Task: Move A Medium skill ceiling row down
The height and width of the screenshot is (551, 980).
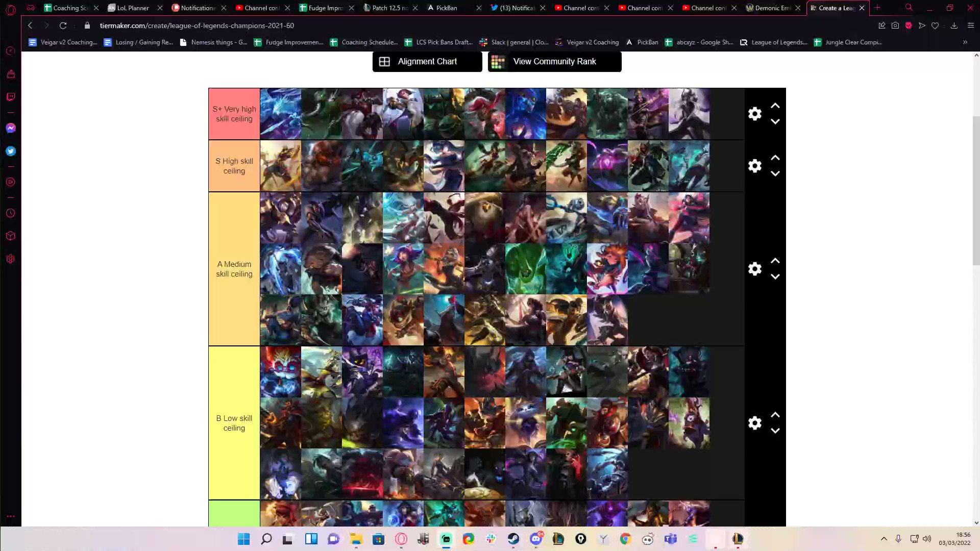Action: [775, 277]
